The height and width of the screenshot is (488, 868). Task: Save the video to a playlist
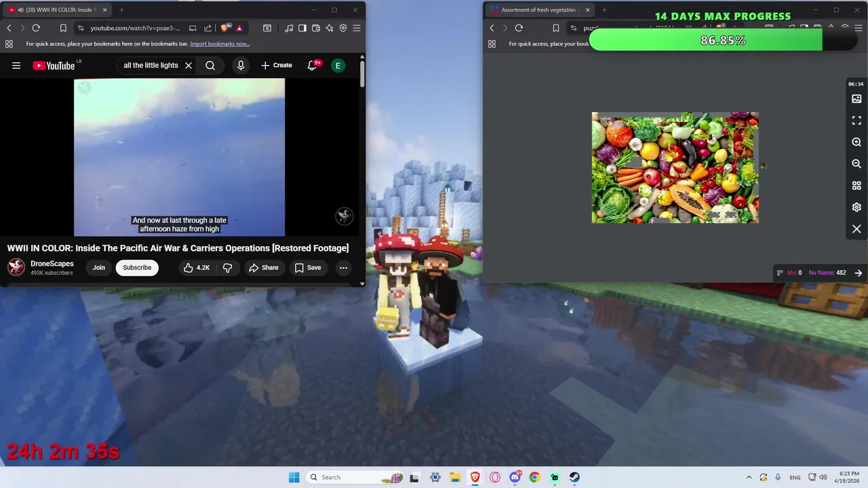307,268
